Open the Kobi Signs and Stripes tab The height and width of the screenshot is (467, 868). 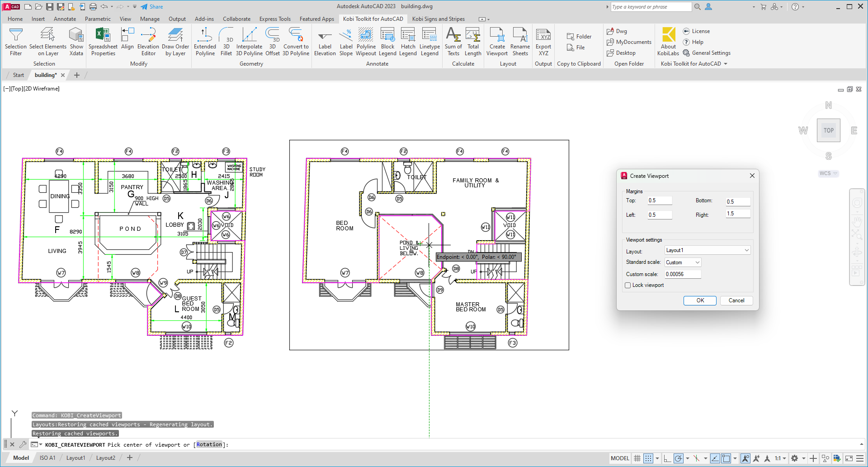pyautogui.click(x=438, y=19)
